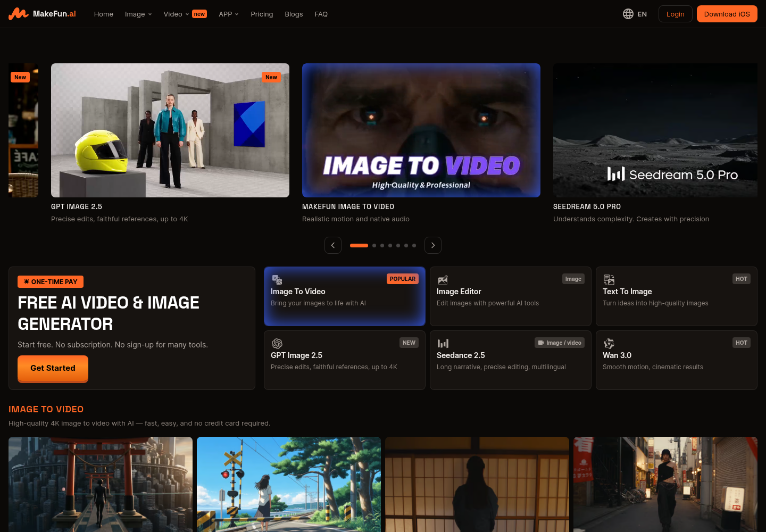
Task: Click the SEEDREAM 5.0 PRO caption
Action: 587,206
